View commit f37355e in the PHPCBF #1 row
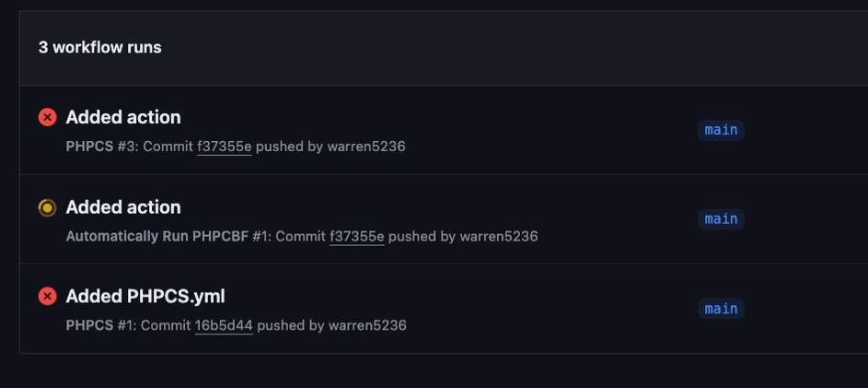Viewport: 868px width, 388px height. pyautogui.click(x=357, y=237)
